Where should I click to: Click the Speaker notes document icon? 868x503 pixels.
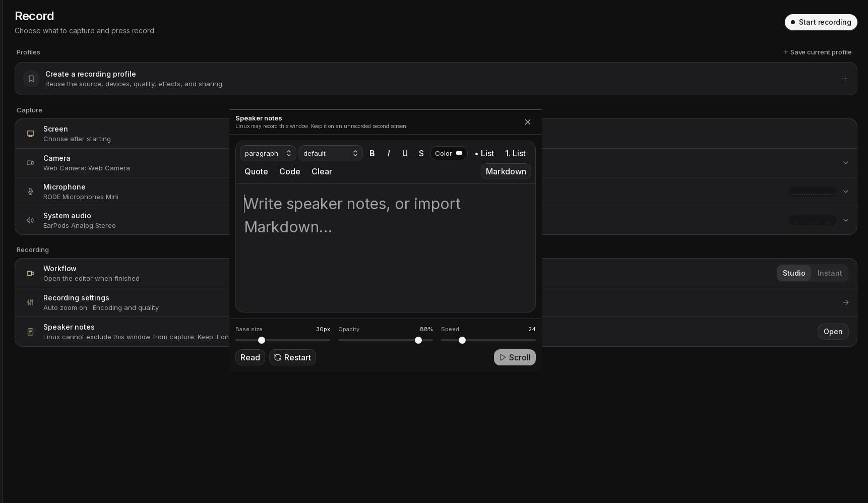(x=30, y=332)
